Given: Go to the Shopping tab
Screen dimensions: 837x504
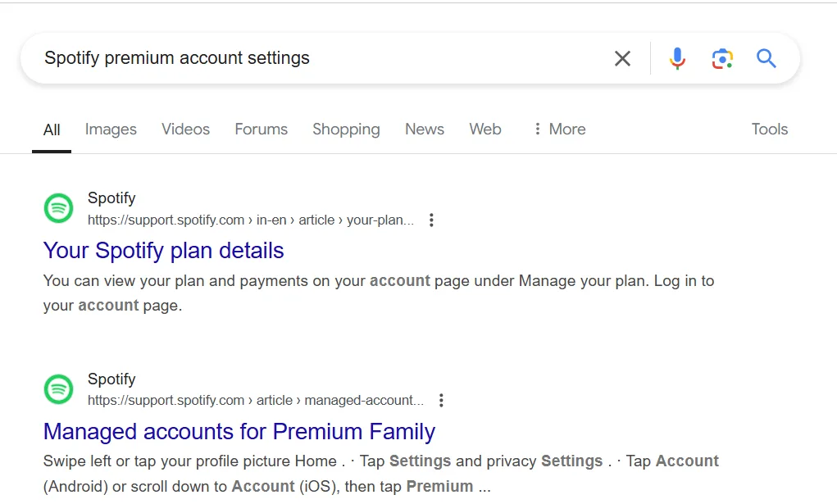Looking at the screenshot, I should pyautogui.click(x=347, y=129).
